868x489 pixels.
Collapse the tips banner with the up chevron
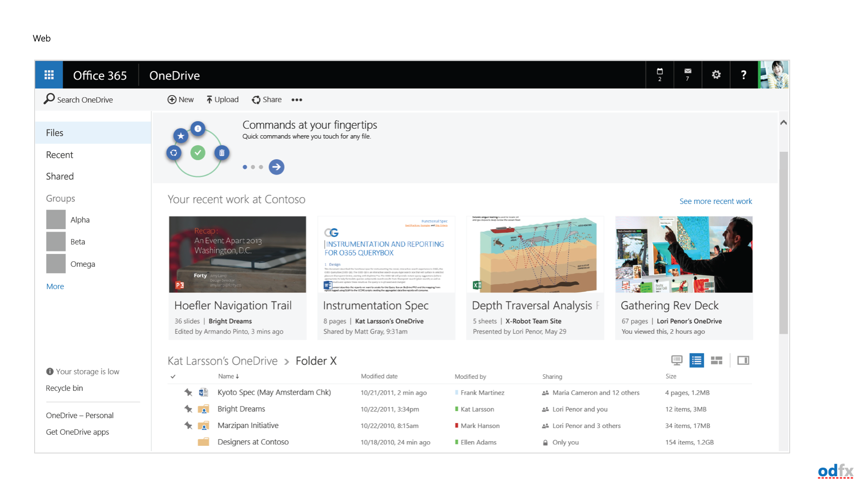tap(783, 122)
